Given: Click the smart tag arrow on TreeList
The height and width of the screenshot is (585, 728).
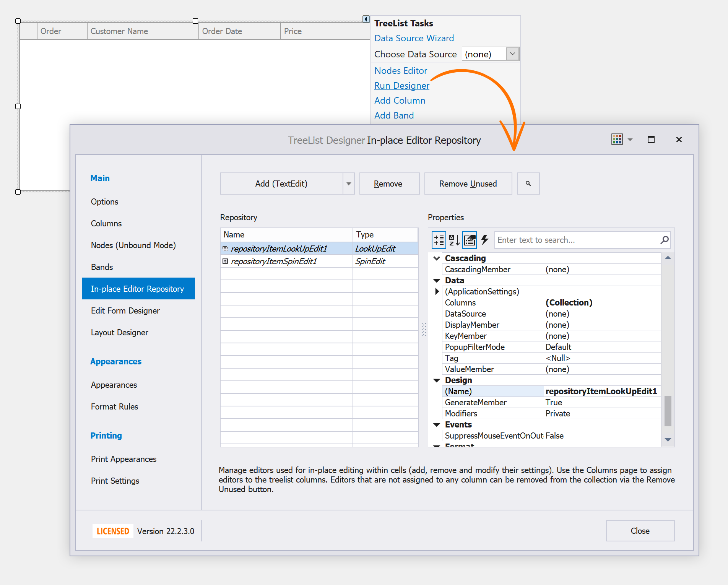Looking at the screenshot, I should click(x=366, y=19).
